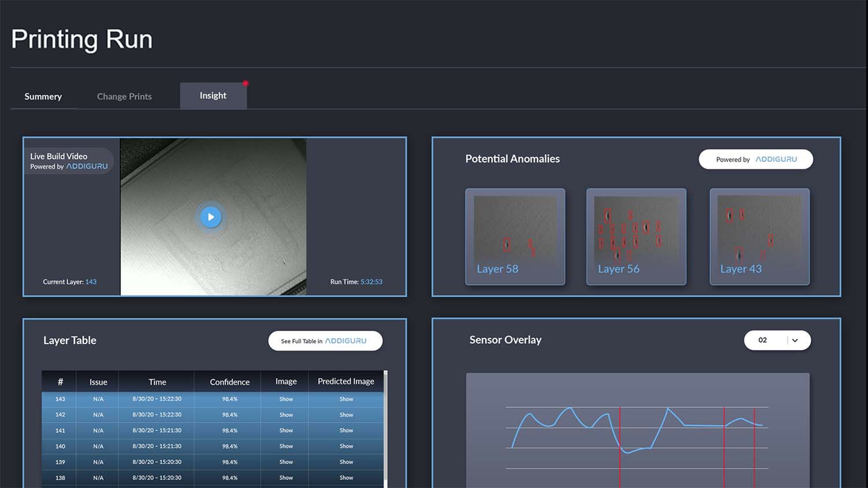
Task: Open the Layer 58 anomaly thumbnail
Action: (x=515, y=236)
